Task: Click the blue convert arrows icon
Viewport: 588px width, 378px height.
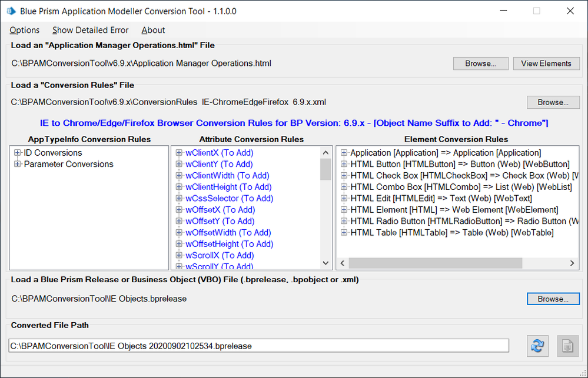Action: click(537, 346)
